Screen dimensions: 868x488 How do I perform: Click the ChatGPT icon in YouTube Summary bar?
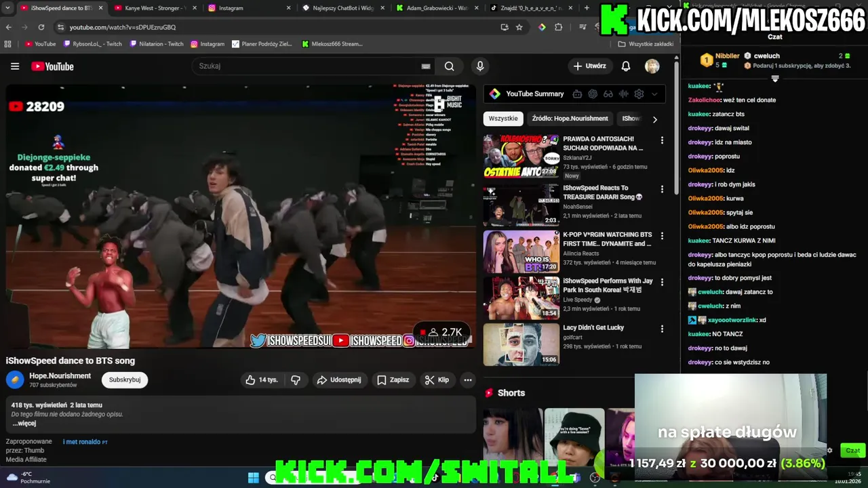[x=593, y=94]
